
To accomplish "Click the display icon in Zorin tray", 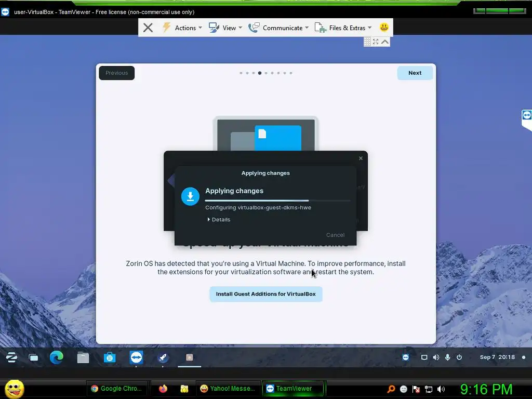I will pyautogui.click(x=424, y=357).
